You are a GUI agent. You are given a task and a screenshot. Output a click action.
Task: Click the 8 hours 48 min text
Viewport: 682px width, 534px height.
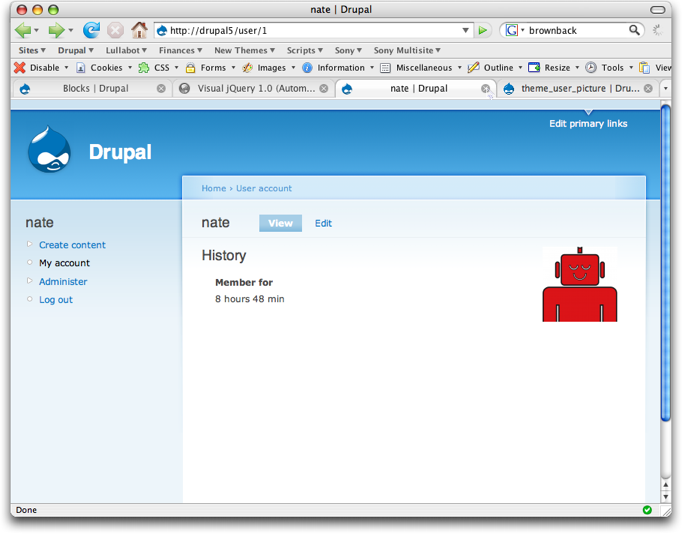[250, 299]
